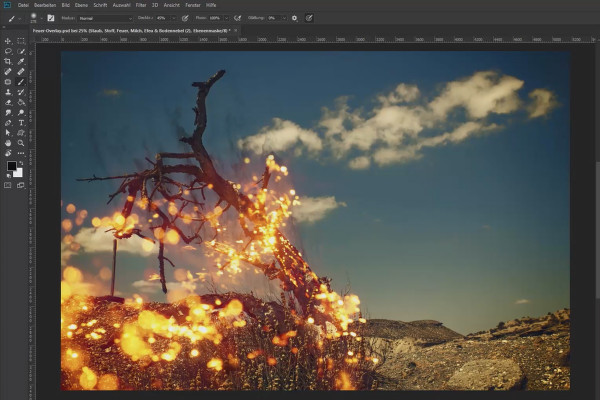Open the Auswahl menu
Viewport: 600px width, 400px height.
point(122,5)
